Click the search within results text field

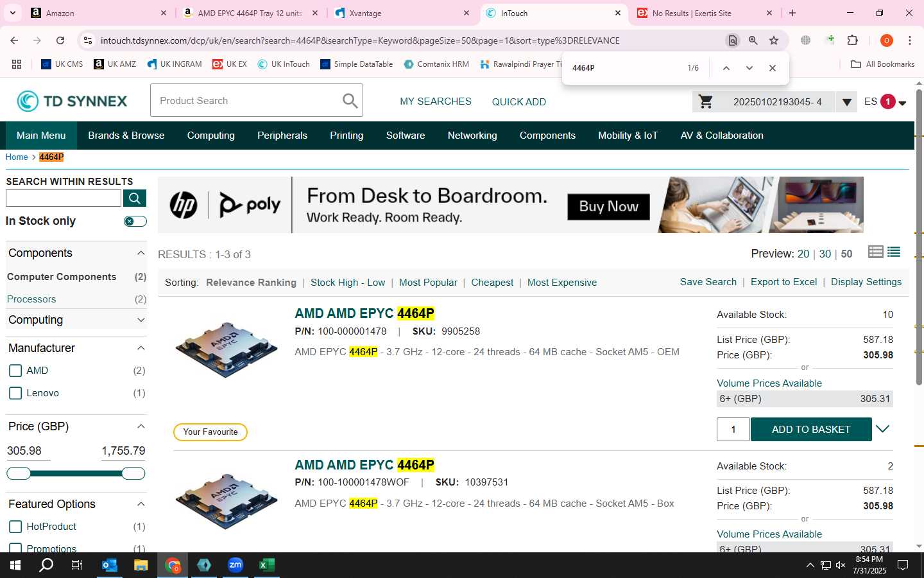(x=64, y=198)
